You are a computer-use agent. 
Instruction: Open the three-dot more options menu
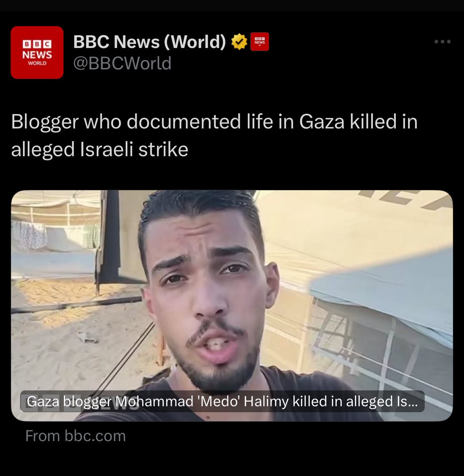(443, 42)
